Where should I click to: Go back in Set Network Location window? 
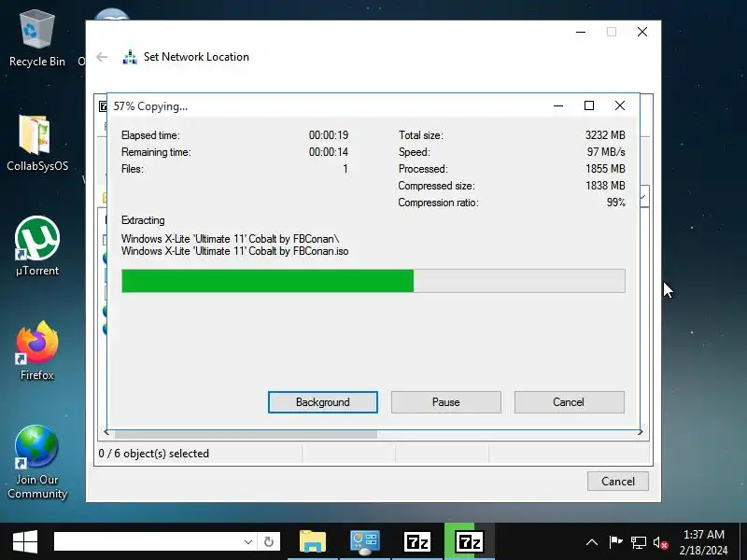click(102, 57)
